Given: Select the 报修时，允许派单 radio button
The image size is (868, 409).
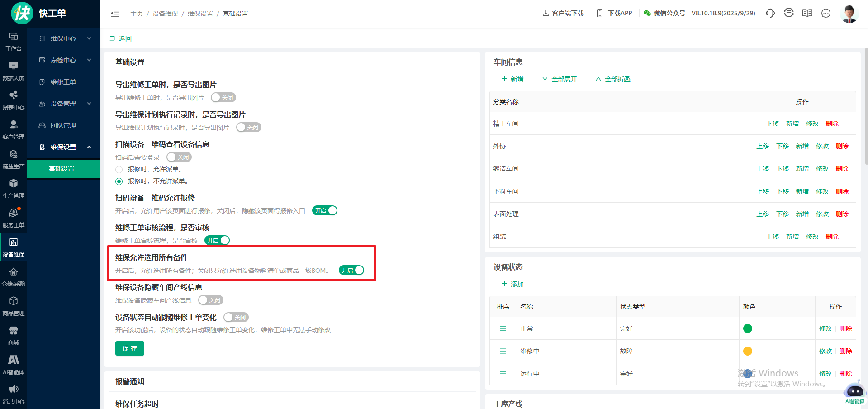Looking at the screenshot, I should click(x=119, y=169).
